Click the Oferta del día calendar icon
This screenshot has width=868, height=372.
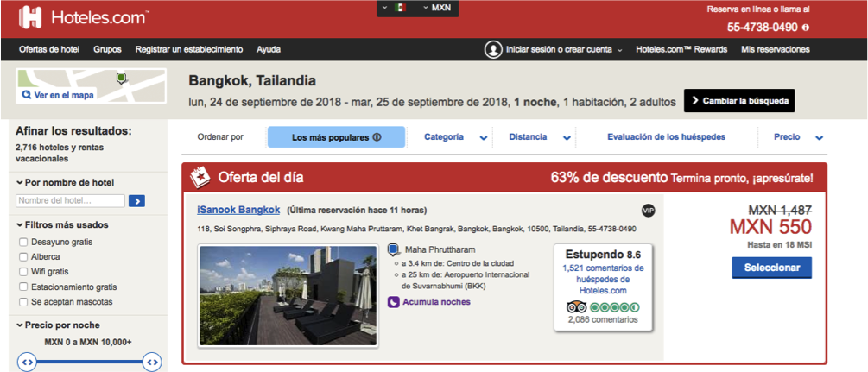(x=200, y=178)
